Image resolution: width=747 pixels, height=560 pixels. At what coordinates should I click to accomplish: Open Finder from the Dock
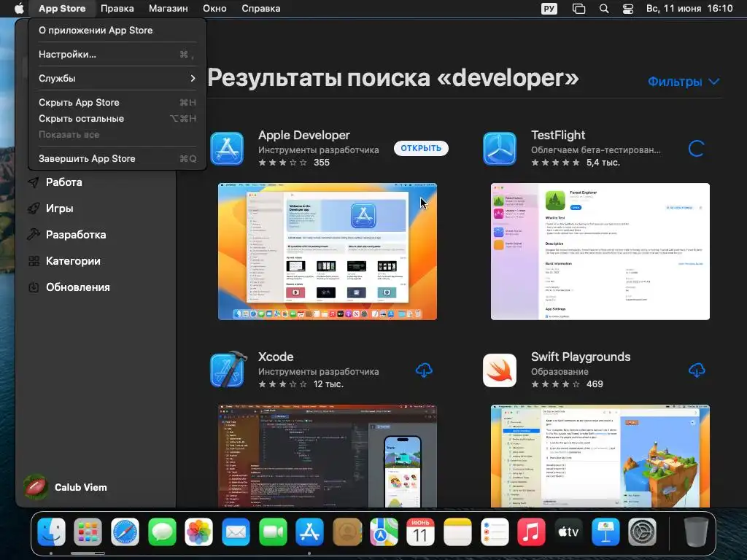(x=52, y=532)
